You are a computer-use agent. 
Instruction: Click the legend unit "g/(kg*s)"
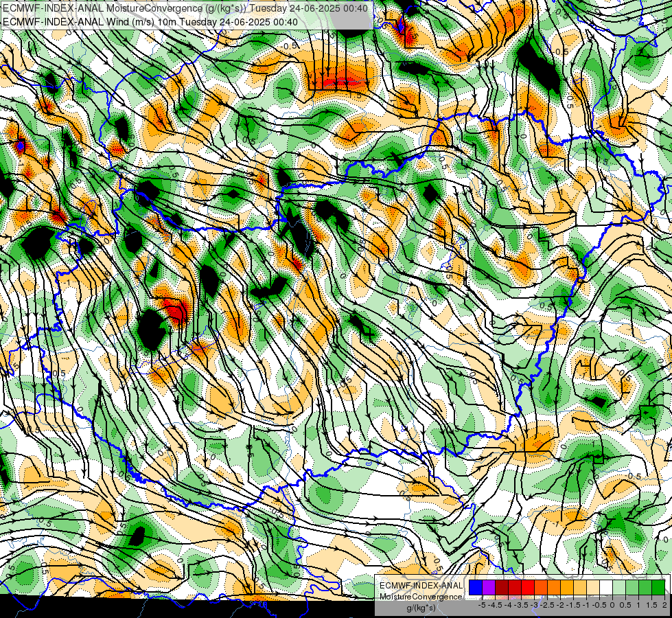pos(421,608)
